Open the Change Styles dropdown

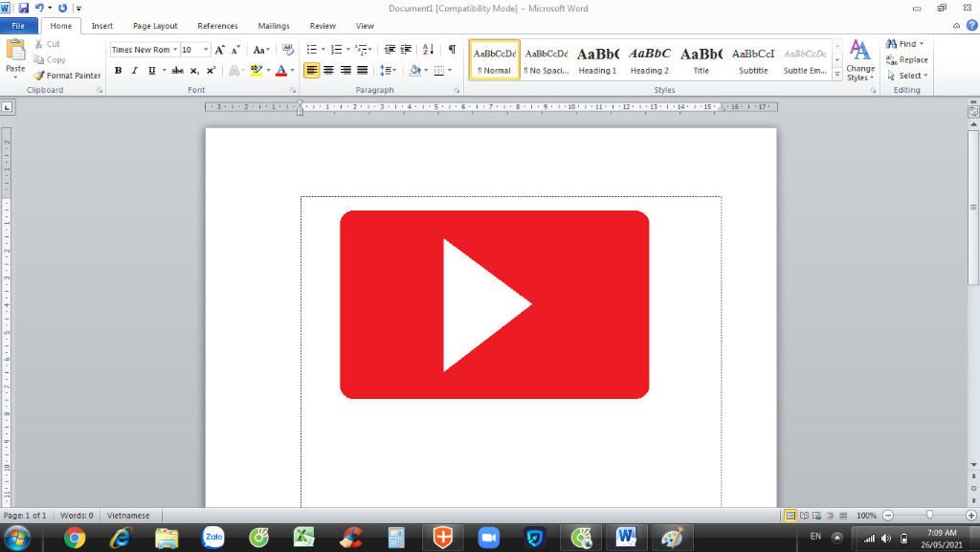(x=860, y=60)
